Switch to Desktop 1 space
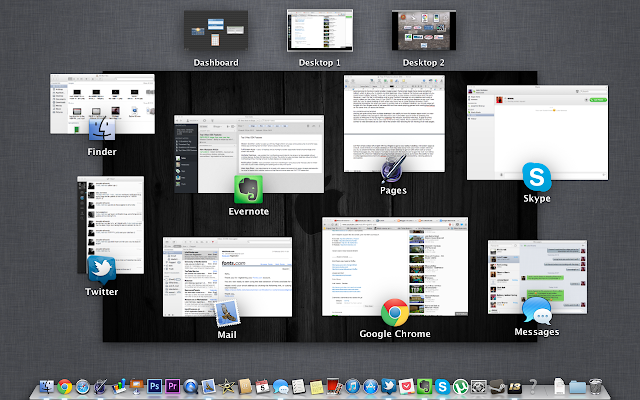The height and width of the screenshot is (400, 640). [x=320, y=31]
